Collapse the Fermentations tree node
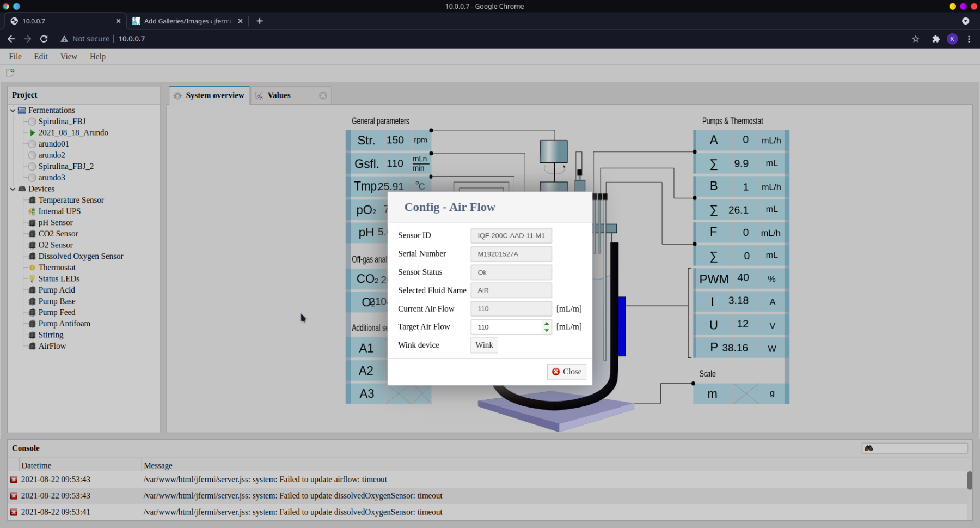 (13, 111)
